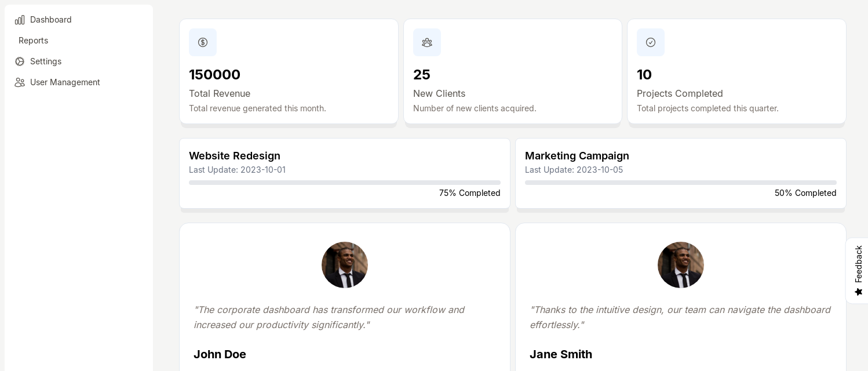Click the Settings gear icon
Image resolution: width=868 pixels, height=371 pixels.
(20, 61)
